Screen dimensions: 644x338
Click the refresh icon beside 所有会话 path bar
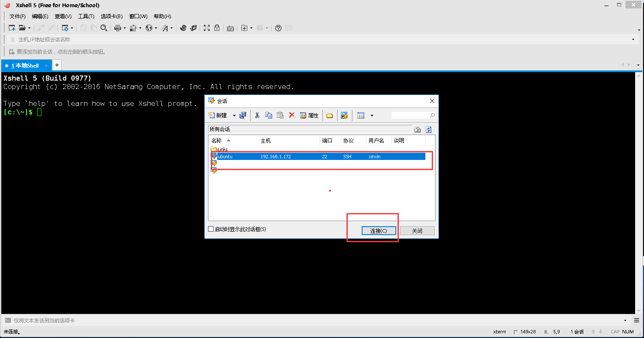tap(429, 130)
